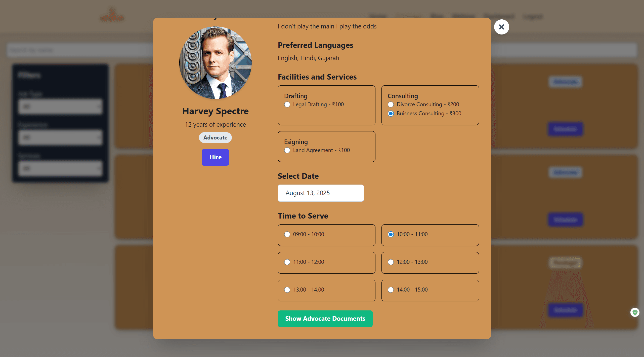Screen dimensions: 644x357
Task: Open the middle Filters panel dropdown
Action: pos(60,137)
